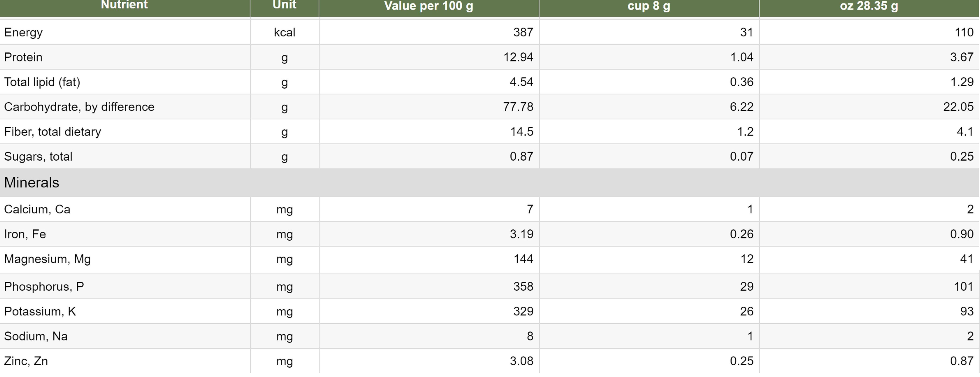The height and width of the screenshot is (377, 980).
Task: Select the Magnesium, Mg row
Action: point(490,259)
